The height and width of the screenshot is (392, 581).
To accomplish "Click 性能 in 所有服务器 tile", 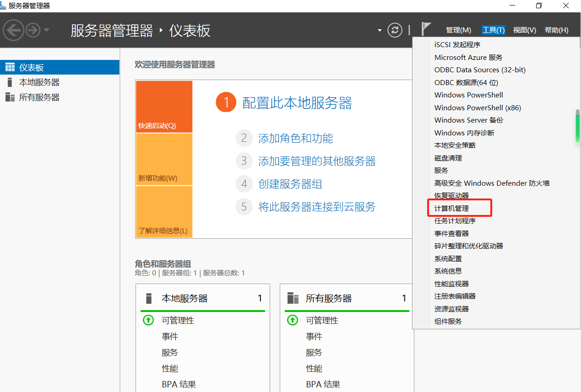I will (x=314, y=368).
